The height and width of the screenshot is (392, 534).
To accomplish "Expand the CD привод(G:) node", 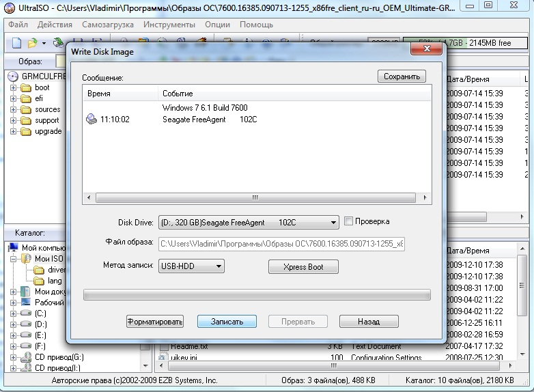I will [x=13, y=357].
